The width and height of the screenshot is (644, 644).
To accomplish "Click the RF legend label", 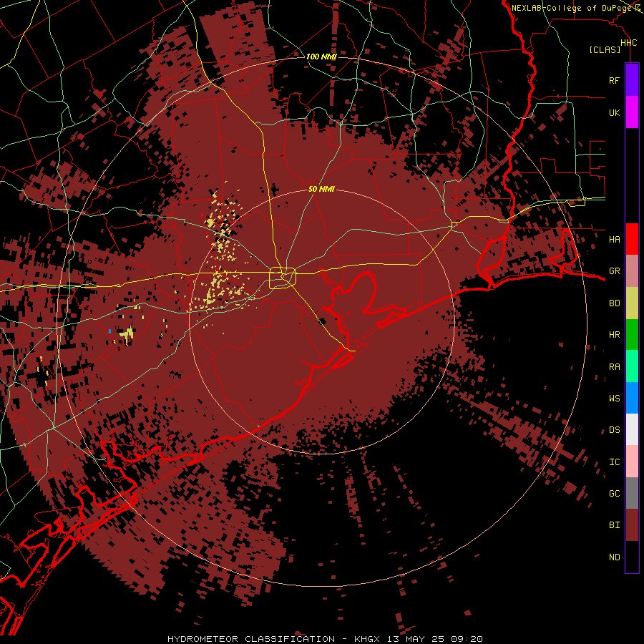I will [x=614, y=80].
